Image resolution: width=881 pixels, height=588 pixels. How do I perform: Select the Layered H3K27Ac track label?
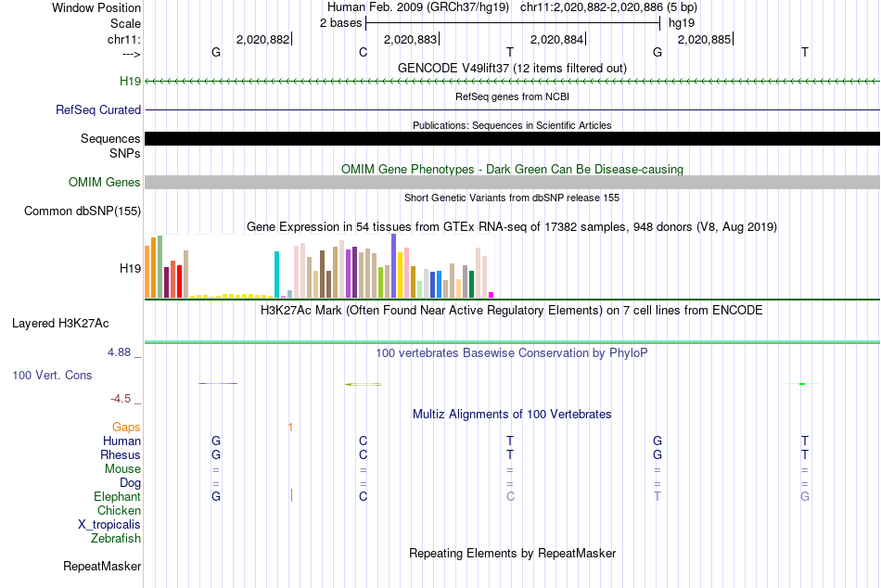[x=60, y=324]
